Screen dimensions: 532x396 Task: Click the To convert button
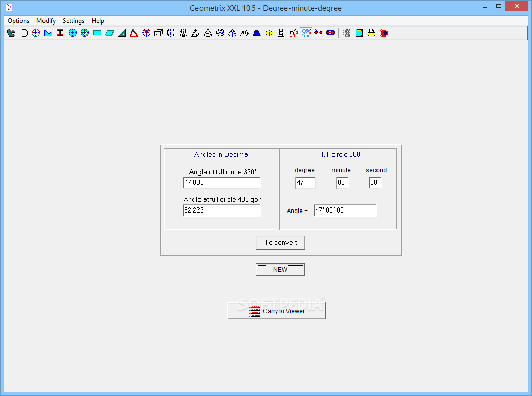281,243
